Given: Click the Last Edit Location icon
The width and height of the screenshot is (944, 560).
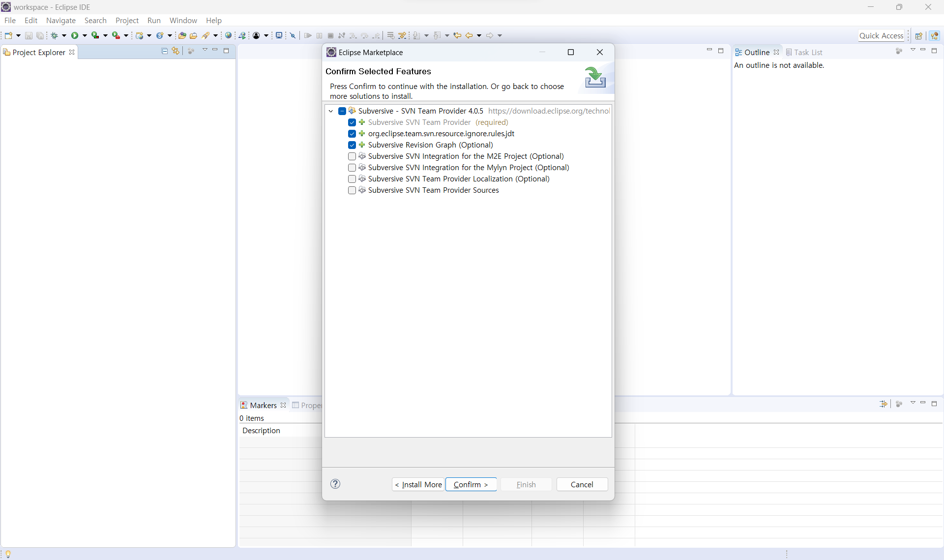Looking at the screenshot, I should (457, 35).
